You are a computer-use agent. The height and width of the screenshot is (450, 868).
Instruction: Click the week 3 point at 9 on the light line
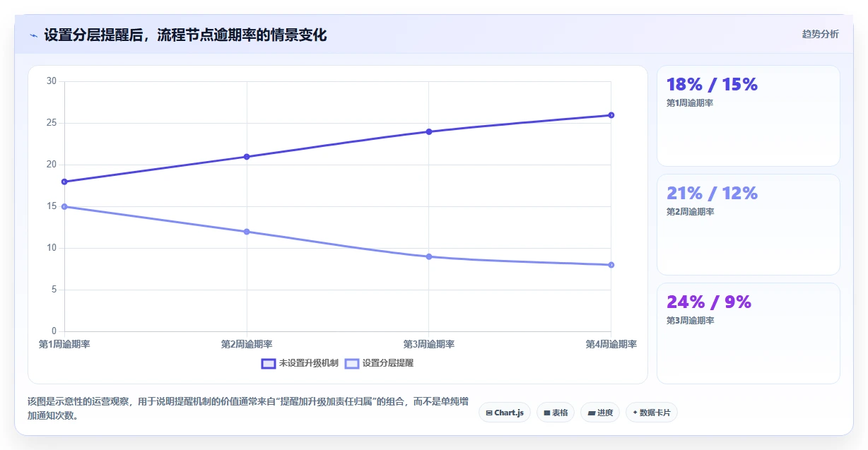pos(429,256)
